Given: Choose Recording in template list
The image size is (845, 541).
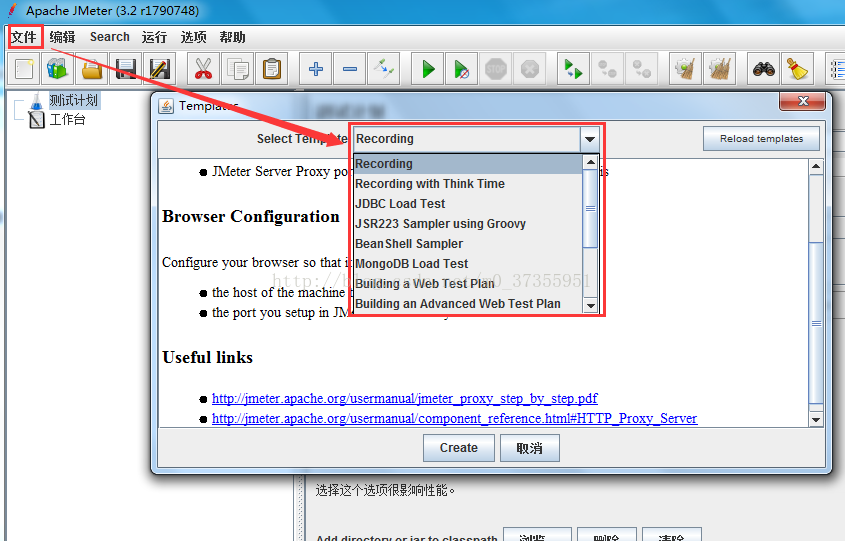Looking at the screenshot, I should click(x=468, y=164).
